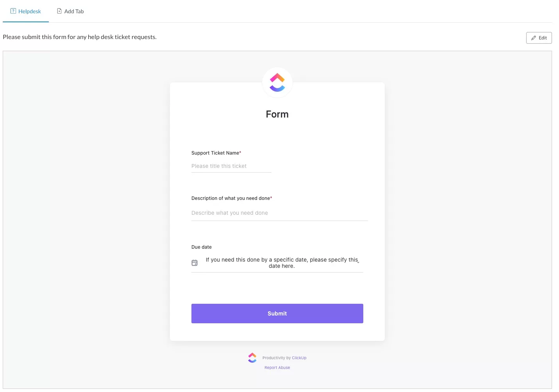Click the 'Describe what you need done' field

279,213
